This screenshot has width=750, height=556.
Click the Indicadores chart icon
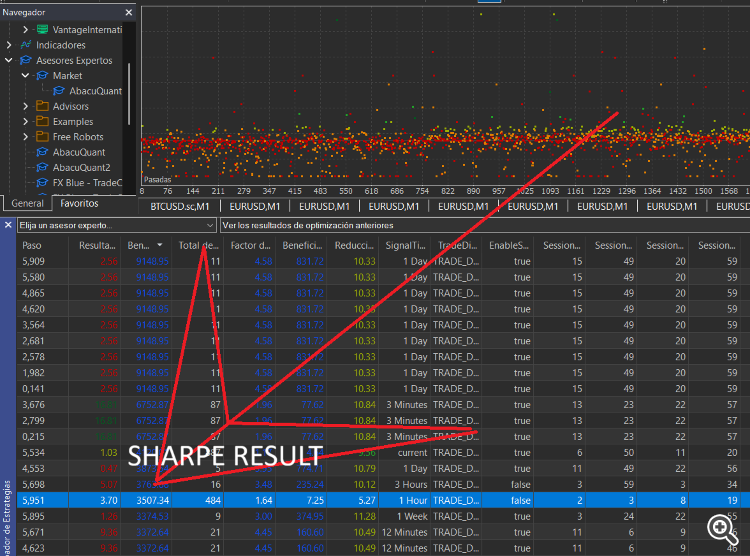click(26, 45)
